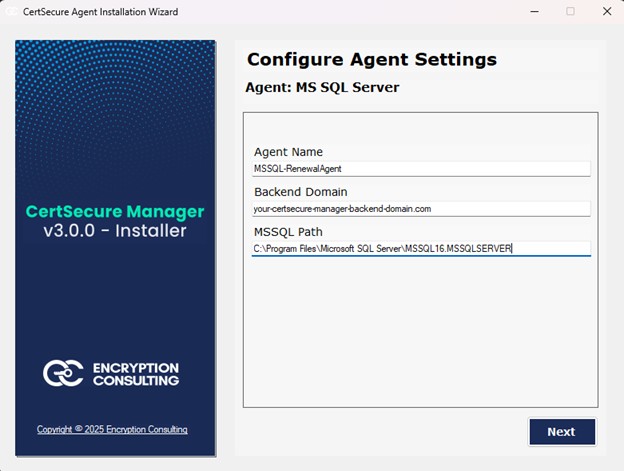The image size is (624, 471).
Task: Click the Agent Name label
Action: coord(289,152)
